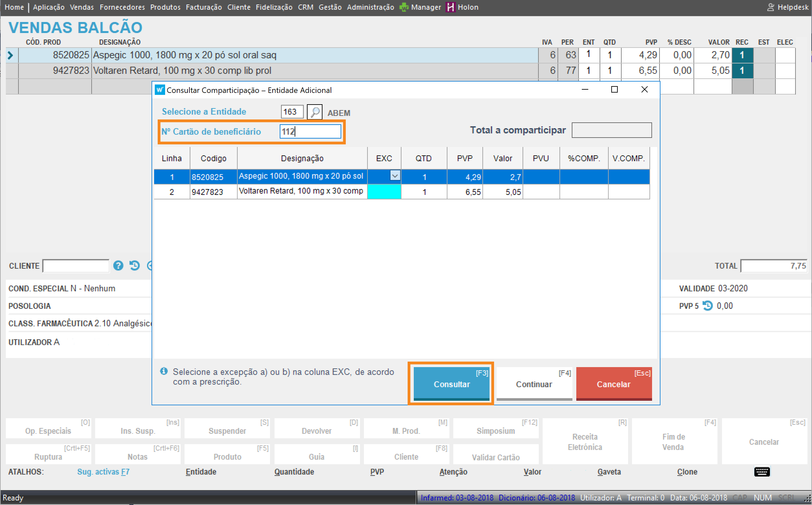The image size is (812, 505).
Task: Select row arrow indicator for Aspegic line
Action: tap(10, 55)
